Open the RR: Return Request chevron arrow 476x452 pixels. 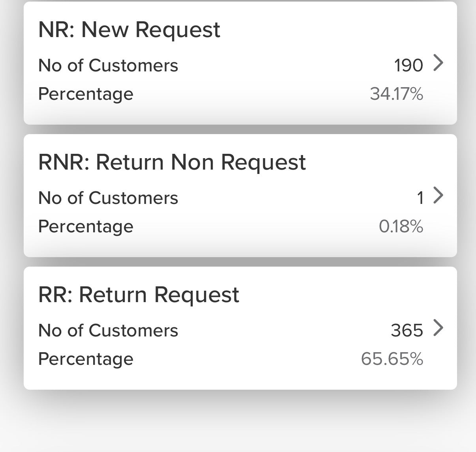(438, 328)
